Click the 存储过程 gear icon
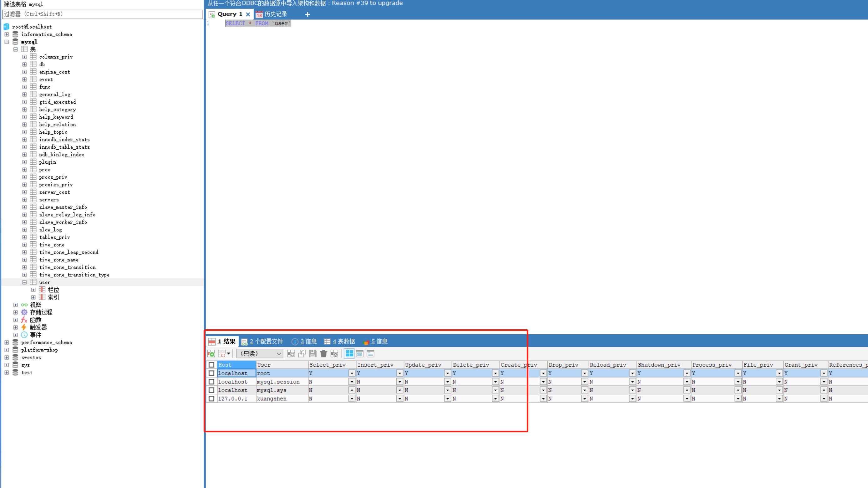 pyautogui.click(x=24, y=312)
